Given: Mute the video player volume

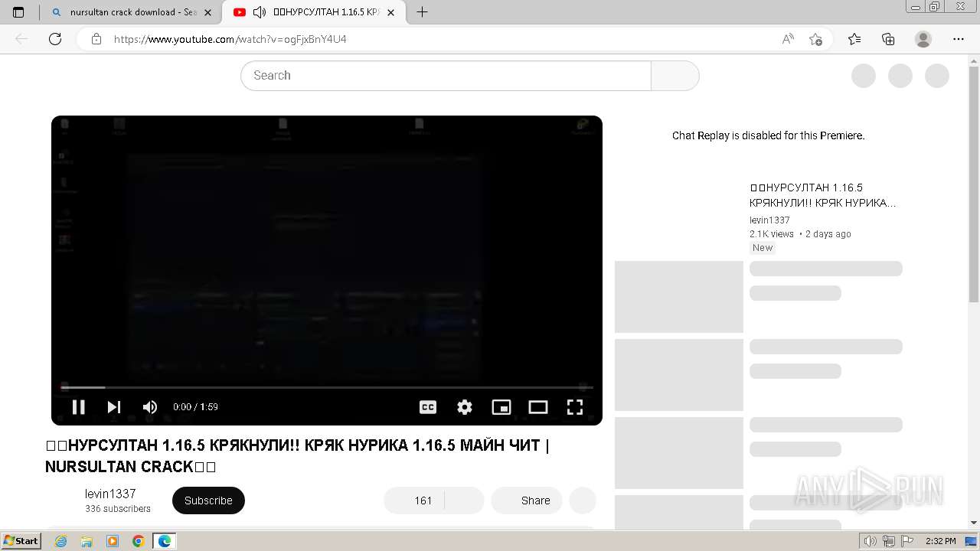Looking at the screenshot, I should [150, 407].
